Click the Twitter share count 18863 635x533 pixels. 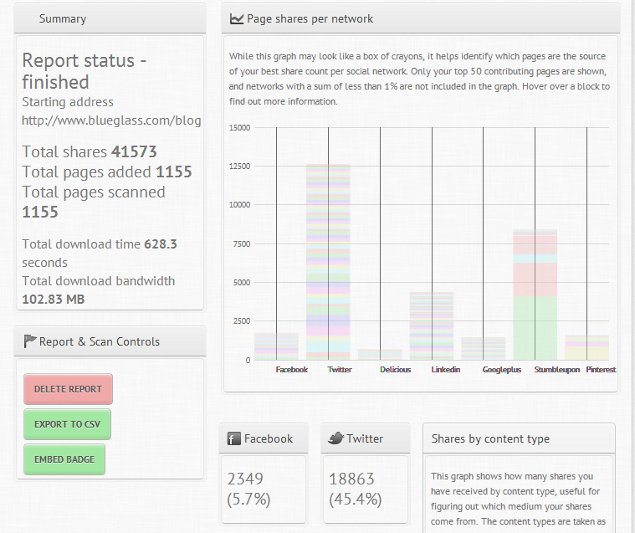coord(350,479)
